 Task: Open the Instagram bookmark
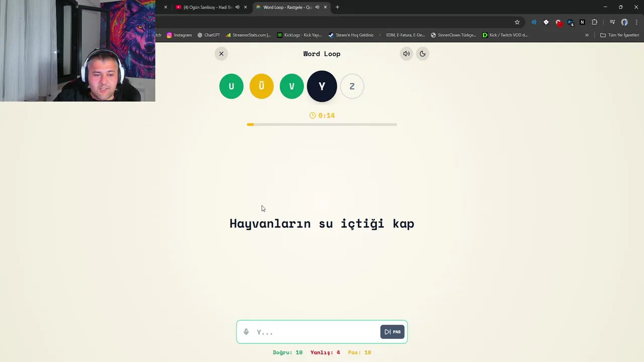[179, 35]
